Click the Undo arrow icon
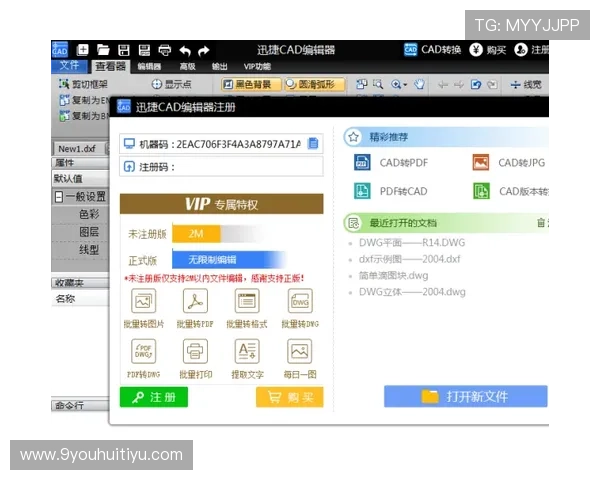 185,51
